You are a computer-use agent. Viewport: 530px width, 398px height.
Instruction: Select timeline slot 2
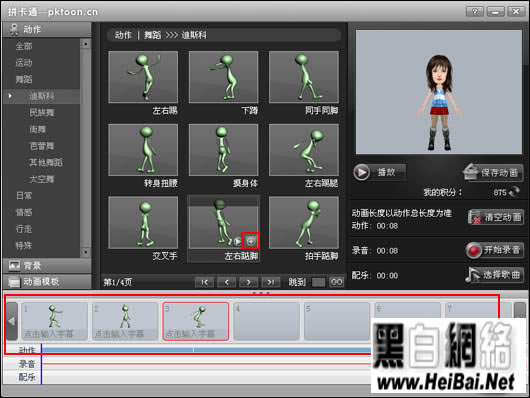click(x=125, y=321)
